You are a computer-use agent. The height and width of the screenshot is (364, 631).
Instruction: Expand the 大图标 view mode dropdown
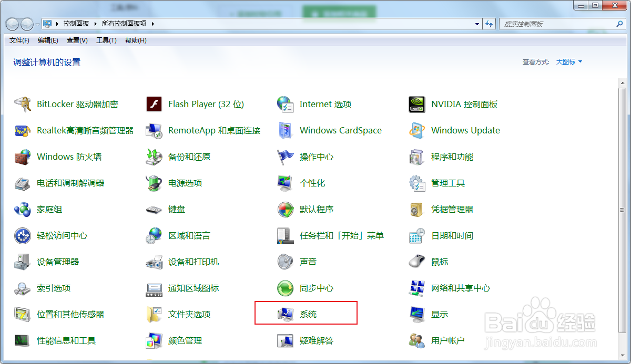(569, 62)
